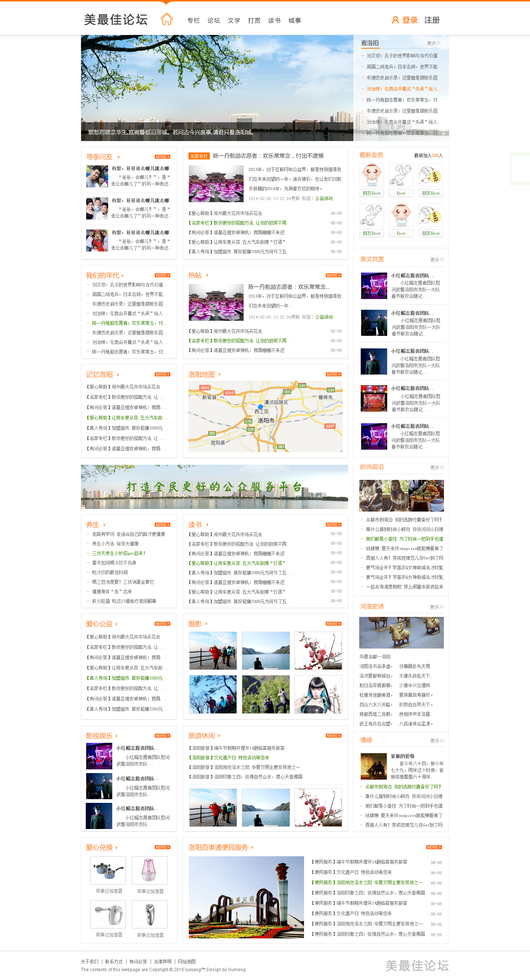Expand 美文共赏 via 更多>> link
This screenshot has height=980, width=530.
437,260
